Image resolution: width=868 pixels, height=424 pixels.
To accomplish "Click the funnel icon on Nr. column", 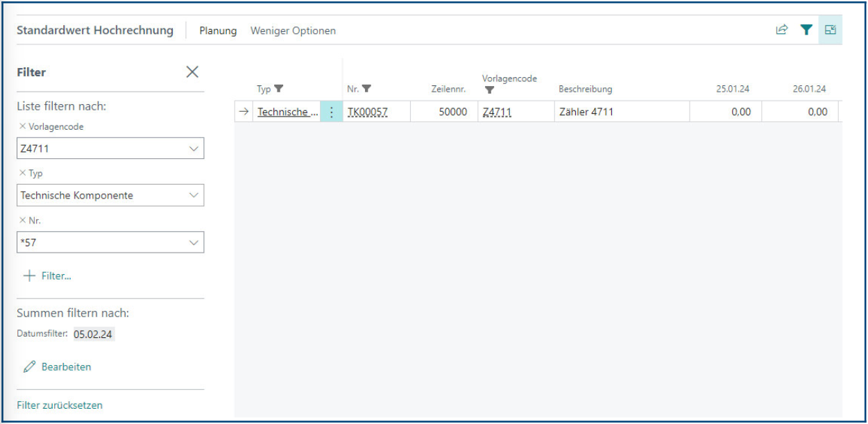I will pos(366,89).
